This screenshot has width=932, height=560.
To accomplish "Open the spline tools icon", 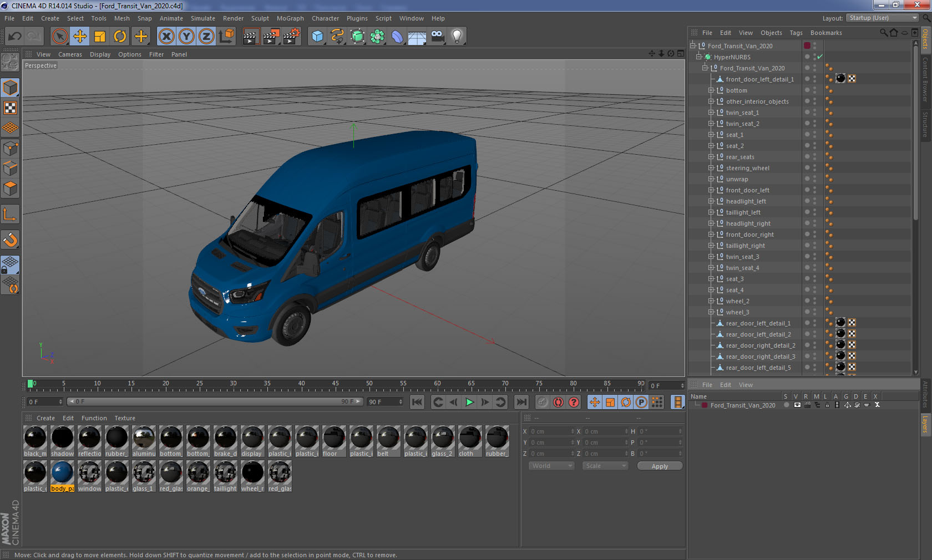I will click(x=337, y=37).
